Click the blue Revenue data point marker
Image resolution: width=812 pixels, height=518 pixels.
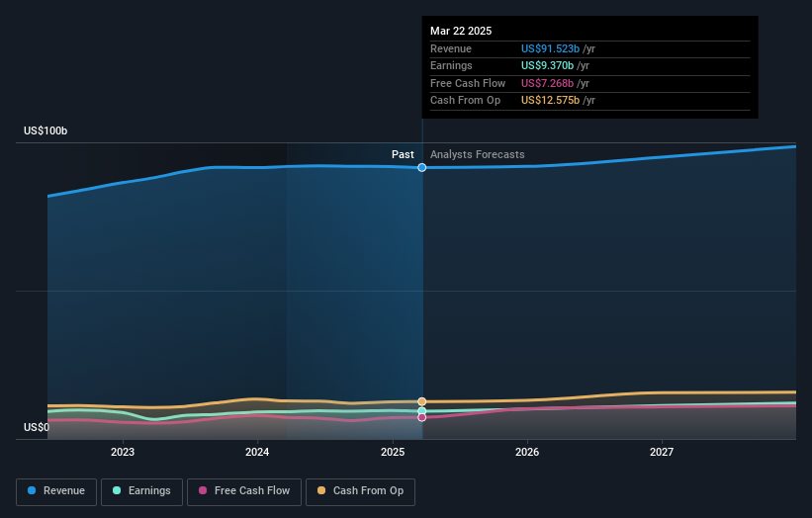click(x=422, y=168)
